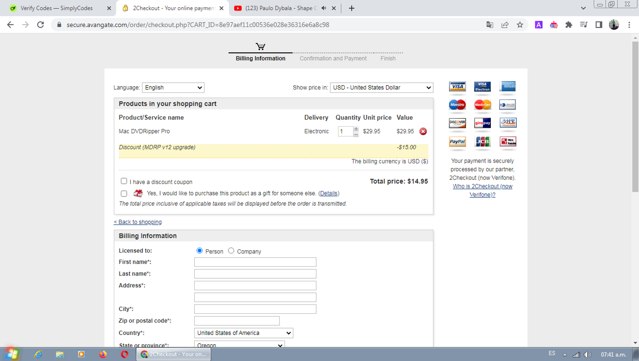Click the Confirmation and Payment step
This screenshot has width=639, height=361.
[333, 59]
